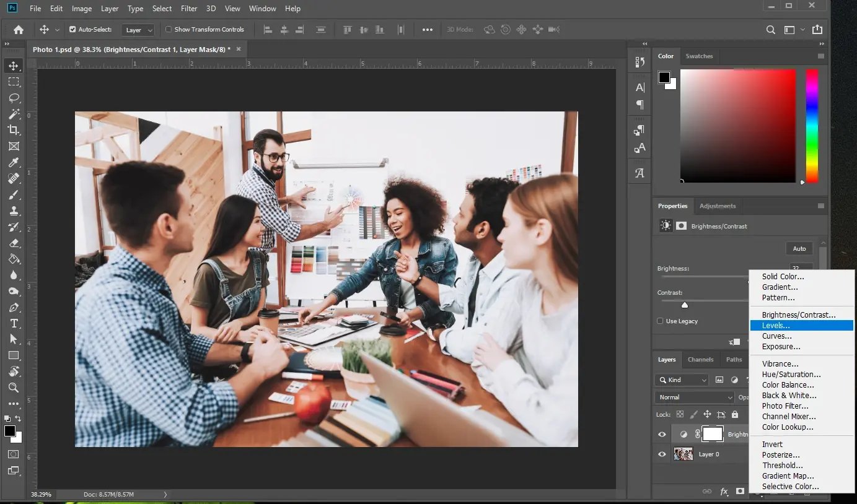
Task: Select the Eraser tool
Action: coord(13,243)
